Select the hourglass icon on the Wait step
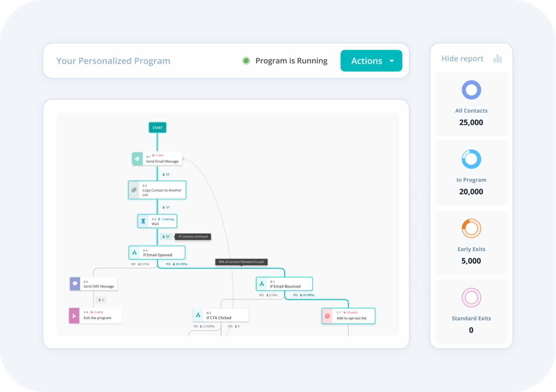This screenshot has height=392, width=556. tap(143, 221)
